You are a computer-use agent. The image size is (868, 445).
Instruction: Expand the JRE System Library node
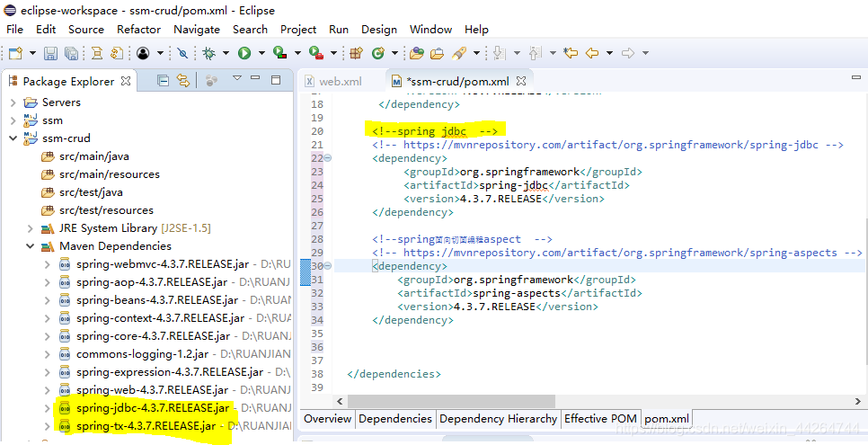[31, 228]
